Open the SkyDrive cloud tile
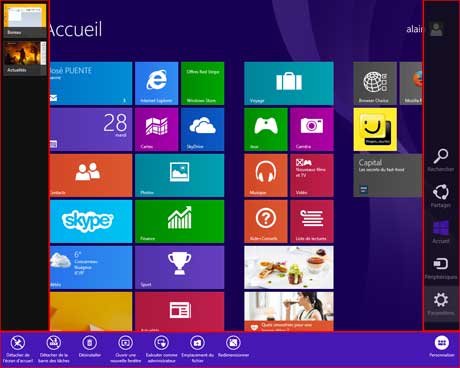Viewport: 460px width, 368px height. (203, 129)
